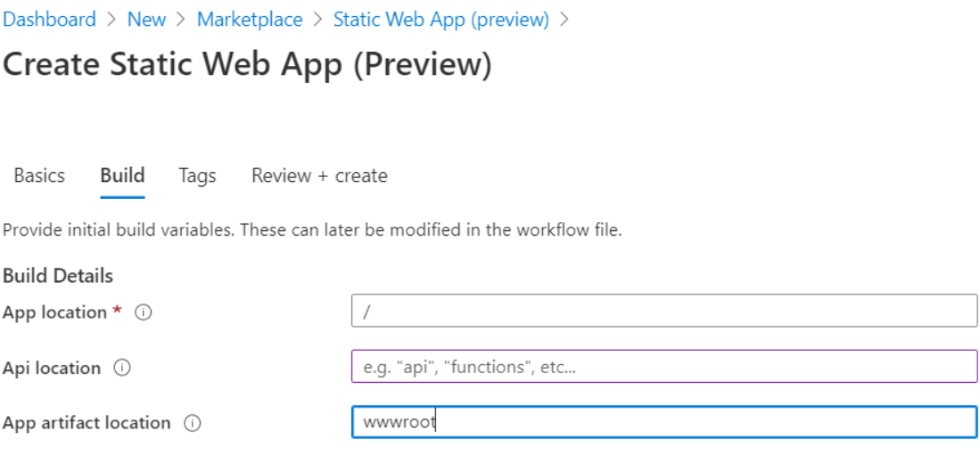Select the Create Static Web App (Preview) heading

[x=248, y=64]
